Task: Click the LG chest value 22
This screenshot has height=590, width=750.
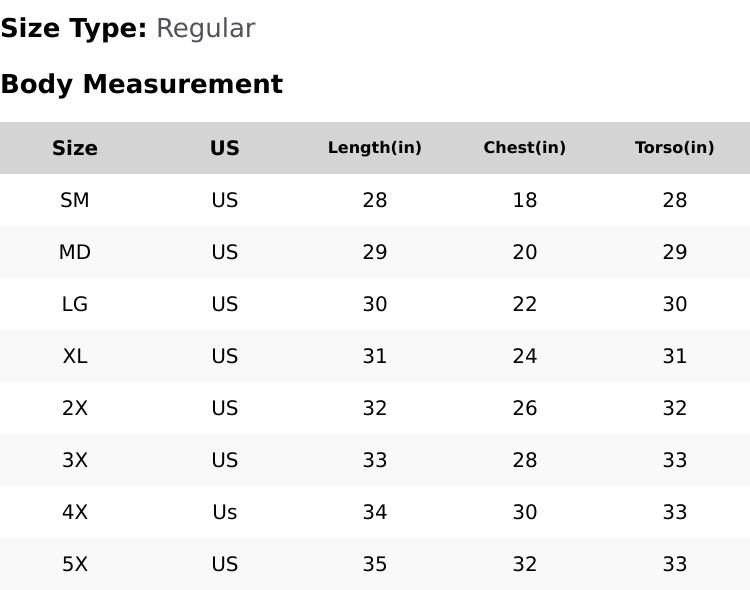Action: pos(525,304)
